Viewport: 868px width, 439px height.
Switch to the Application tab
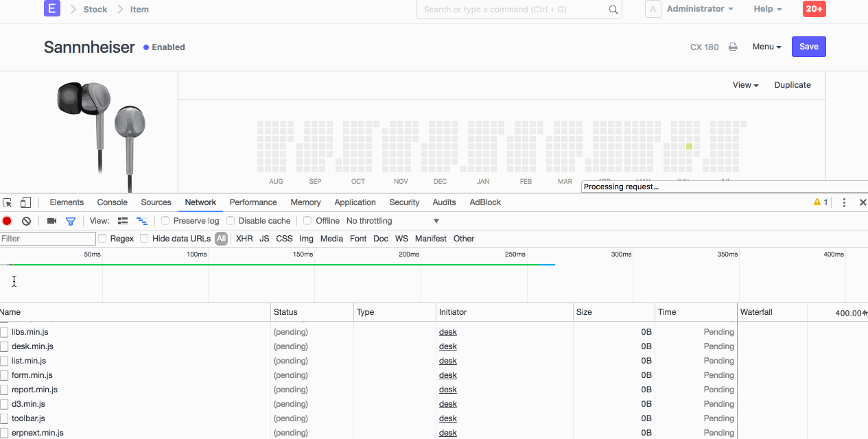355,202
